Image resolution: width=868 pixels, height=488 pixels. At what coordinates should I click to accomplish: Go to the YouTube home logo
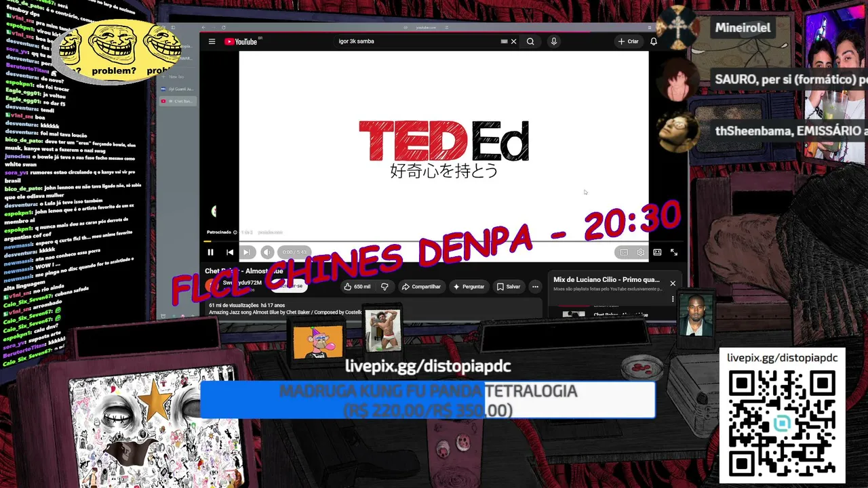241,41
